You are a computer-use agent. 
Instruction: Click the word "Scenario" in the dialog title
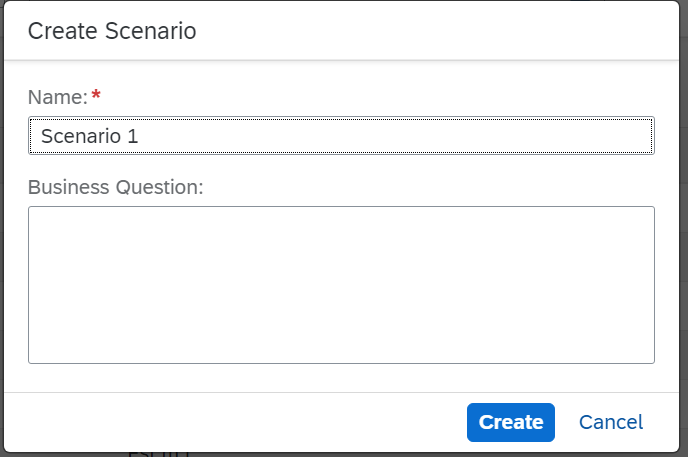148,31
